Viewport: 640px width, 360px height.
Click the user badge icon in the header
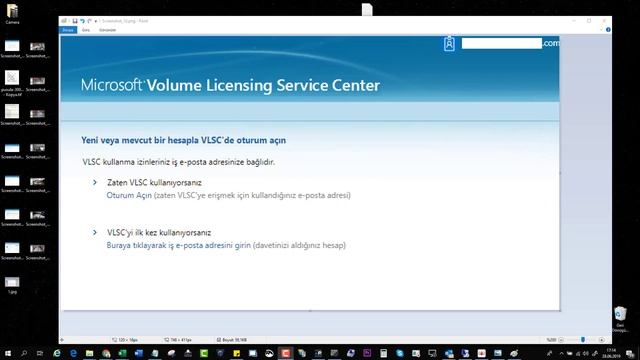[x=449, y=43]
